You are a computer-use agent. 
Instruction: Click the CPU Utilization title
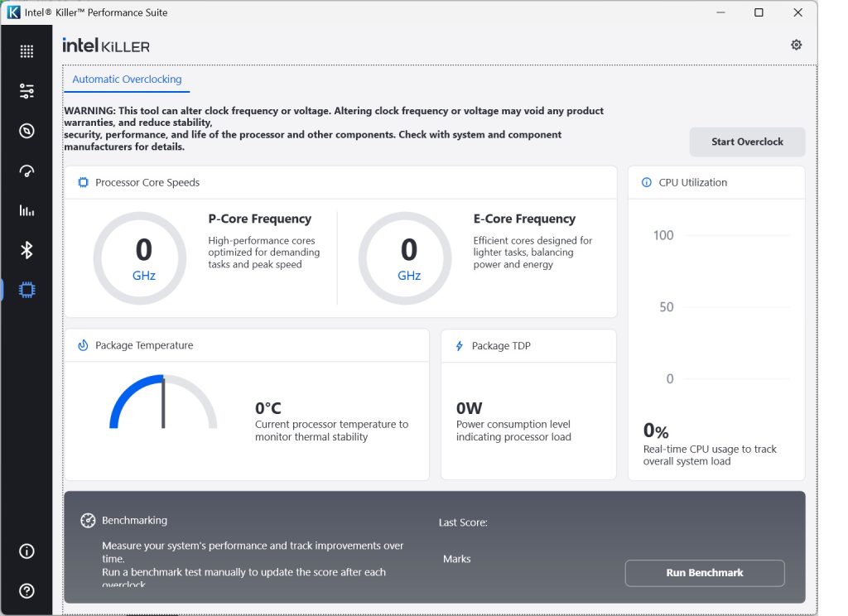point(693,182)
